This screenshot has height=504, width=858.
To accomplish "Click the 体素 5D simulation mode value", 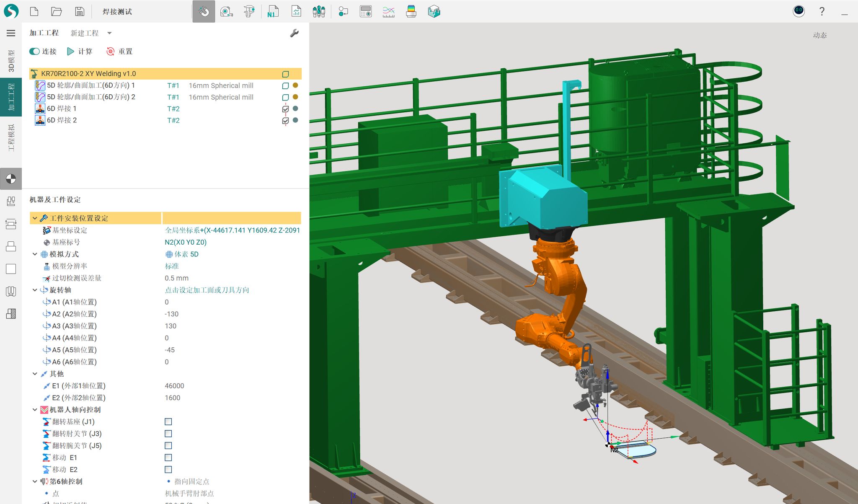I will tap(182, 254).
